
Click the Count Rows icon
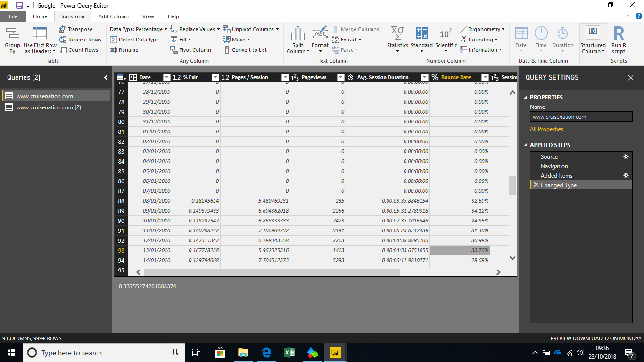pos(63,50)
